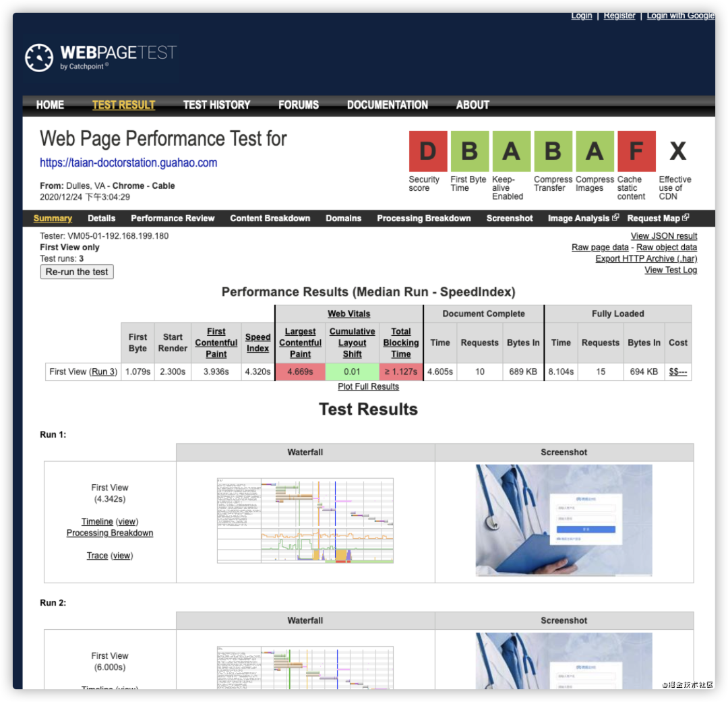Screen dimensions: 728x702
Task: Open the Run 1 waterfall thumbnail
Action: (305, 521)
